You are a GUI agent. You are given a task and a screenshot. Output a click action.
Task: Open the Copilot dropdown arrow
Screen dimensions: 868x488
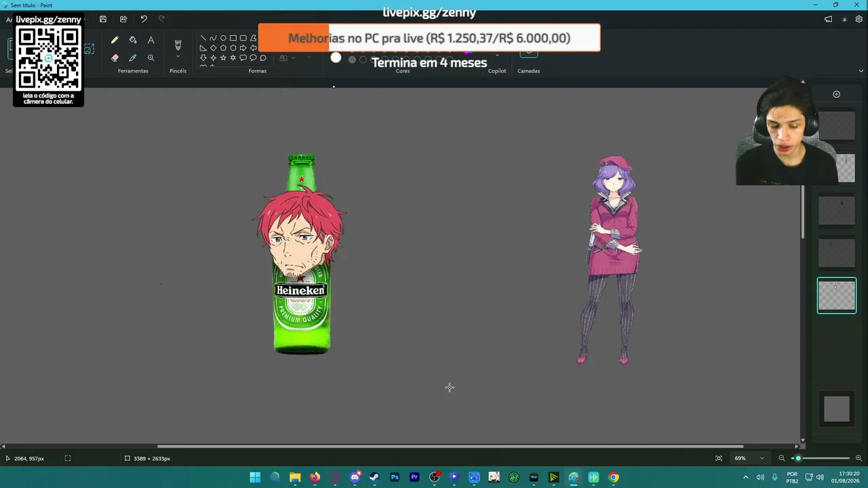point(497,56)
